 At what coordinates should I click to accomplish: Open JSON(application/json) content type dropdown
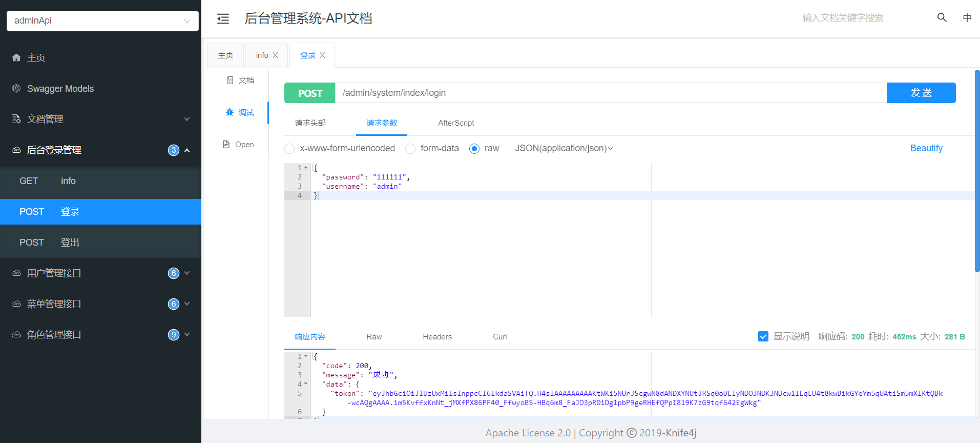click(564, 148)
